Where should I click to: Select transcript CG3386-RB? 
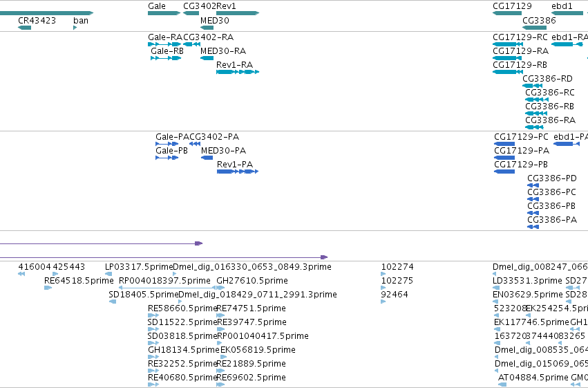[x=536, y=113]
